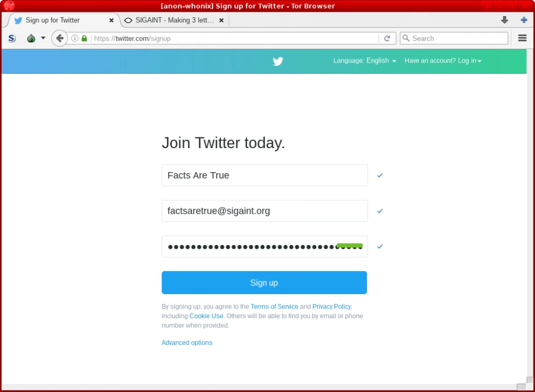Screen dimensions: 535x392
Task: Switch to the SIGAINT tab
Action: click(174, 20)
